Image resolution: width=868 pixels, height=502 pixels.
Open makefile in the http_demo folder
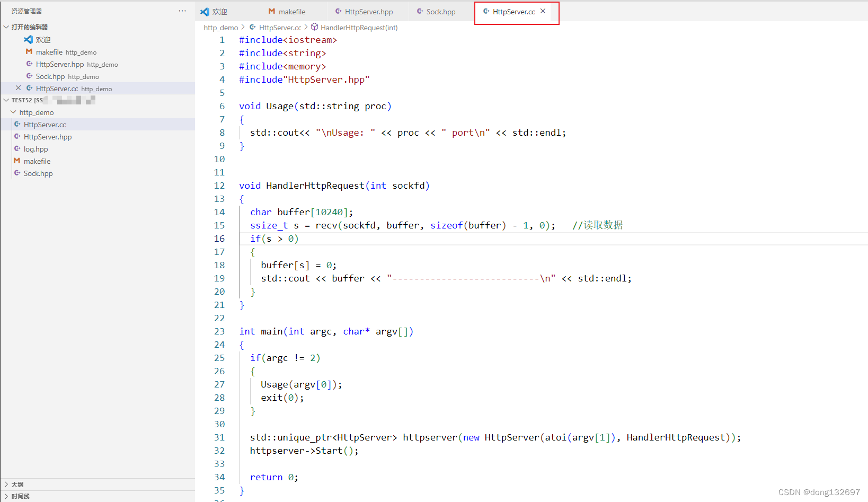98,161
